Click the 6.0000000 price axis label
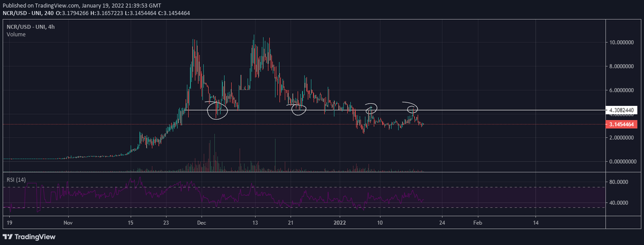 [622, 90]
